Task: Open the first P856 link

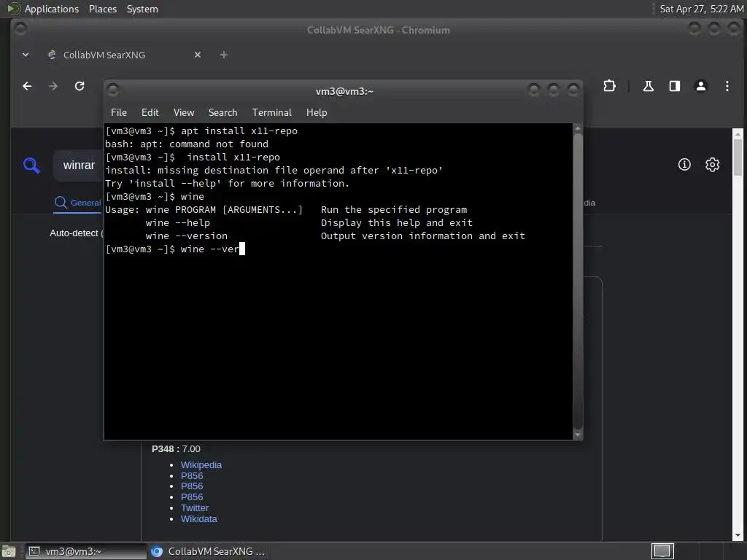Action: click(x=192, y=475)
